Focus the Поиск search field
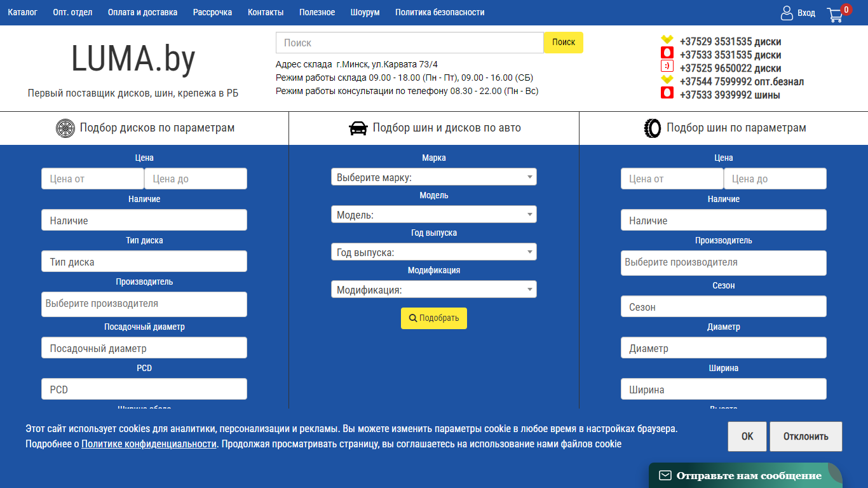 410,43
